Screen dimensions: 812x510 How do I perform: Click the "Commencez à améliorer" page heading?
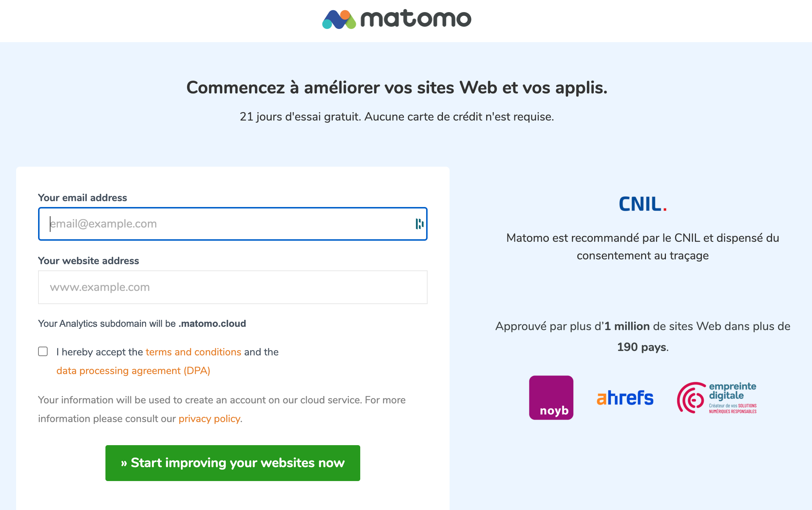(x=397, y=88)
